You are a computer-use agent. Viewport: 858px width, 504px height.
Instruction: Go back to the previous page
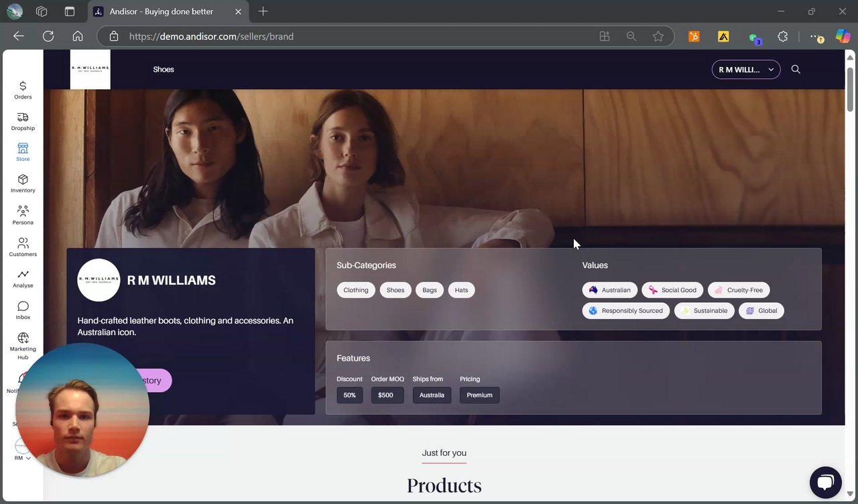19,36
